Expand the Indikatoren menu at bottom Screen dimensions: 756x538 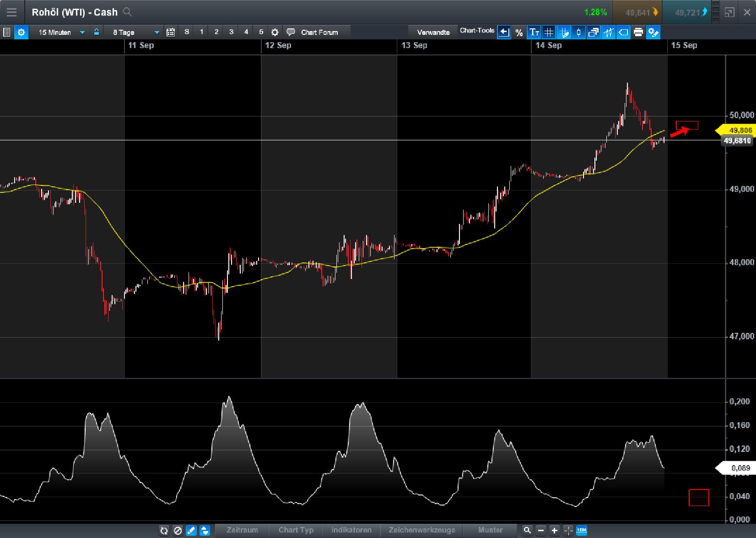351,530
